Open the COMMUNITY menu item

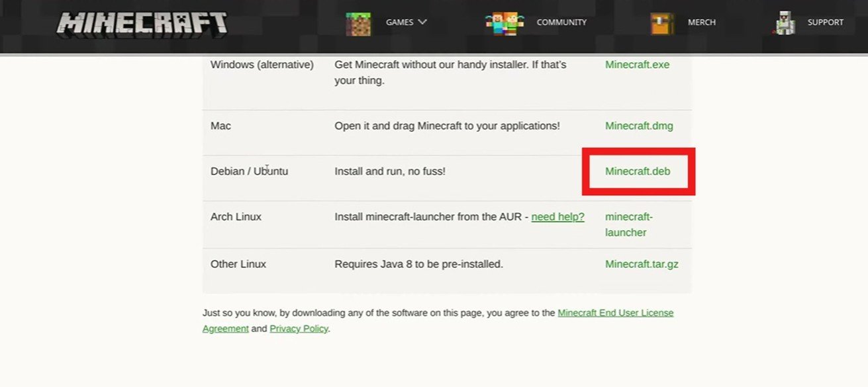click(x=561, y=22)
